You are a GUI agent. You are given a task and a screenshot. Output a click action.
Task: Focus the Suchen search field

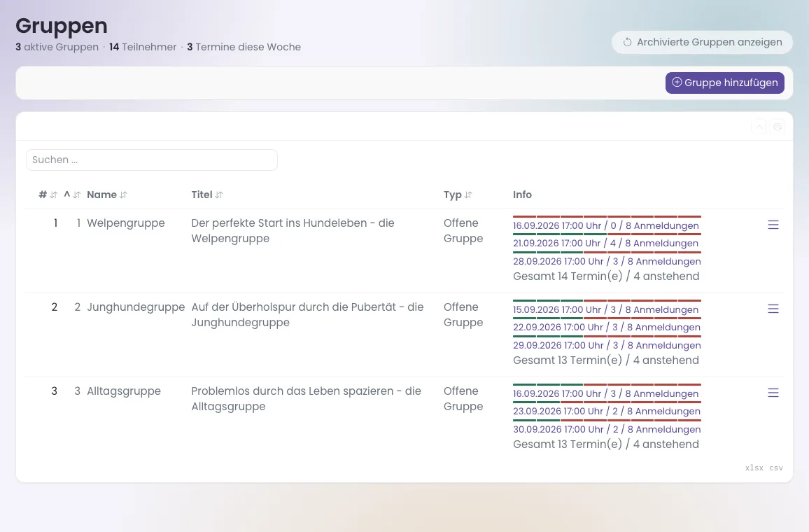click(x=152, y=160)
